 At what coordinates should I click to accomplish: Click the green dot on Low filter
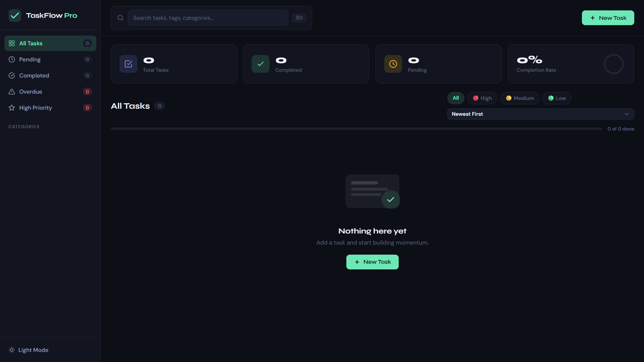[551, 98]
